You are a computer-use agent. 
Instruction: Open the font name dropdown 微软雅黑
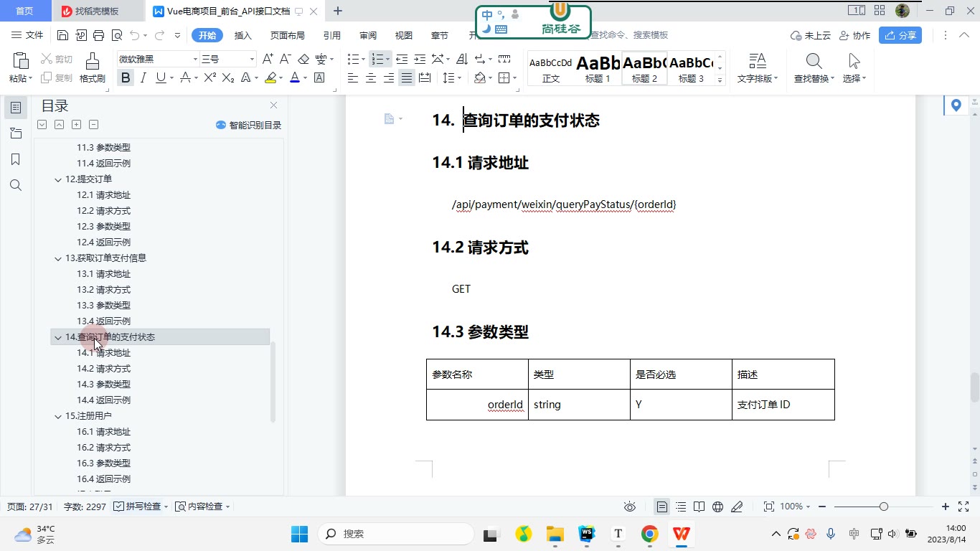point(158,59)
